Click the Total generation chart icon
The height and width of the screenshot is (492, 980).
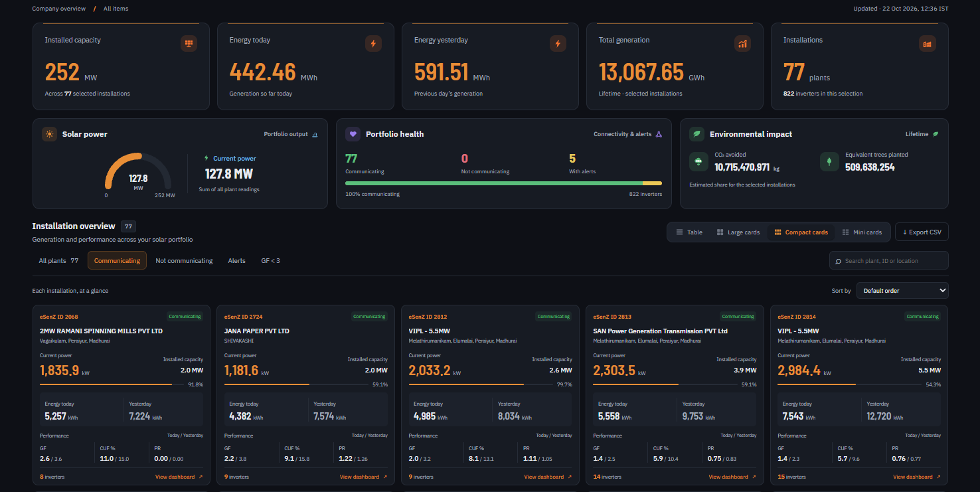[742, 44]
